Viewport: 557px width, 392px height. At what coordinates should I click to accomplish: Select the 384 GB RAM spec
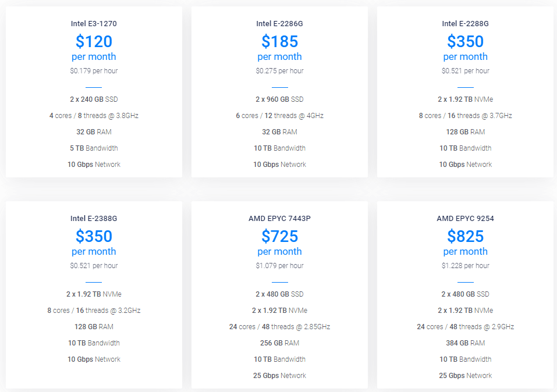point(466,343)
